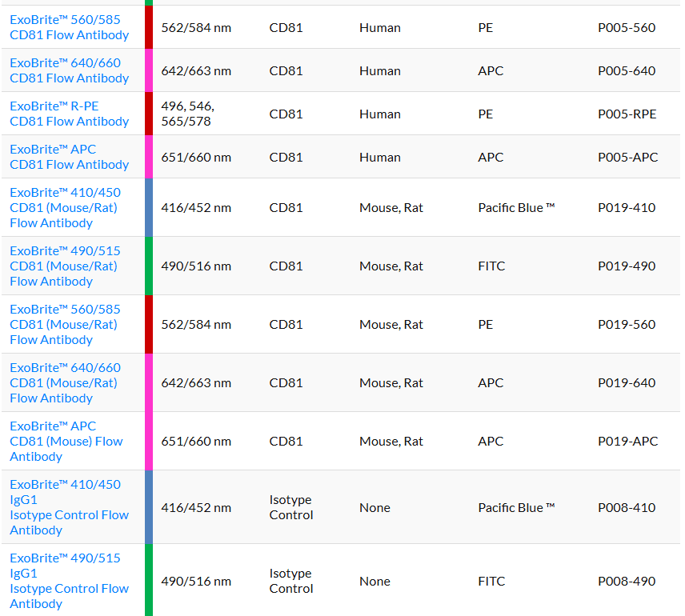Image resolution: width=685 pixels, height=616 pixels.
Task: Click 651/660 nm in P005-APC row
Action: click(196, 158)
